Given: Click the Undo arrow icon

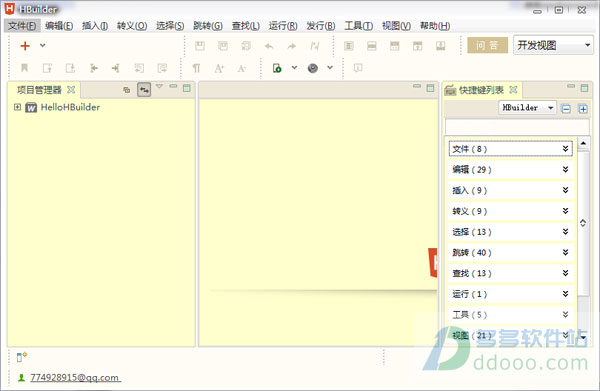Looking at the screenshot, I should pos(269,46).
